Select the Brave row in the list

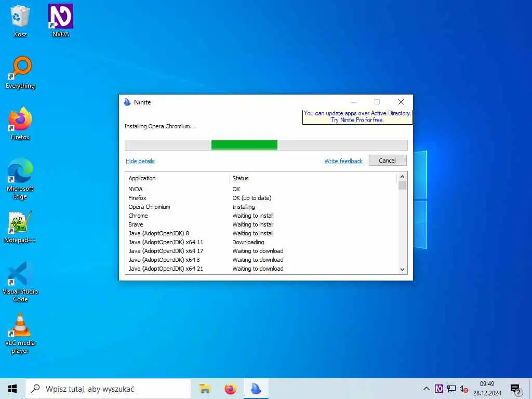pos(261,224)
